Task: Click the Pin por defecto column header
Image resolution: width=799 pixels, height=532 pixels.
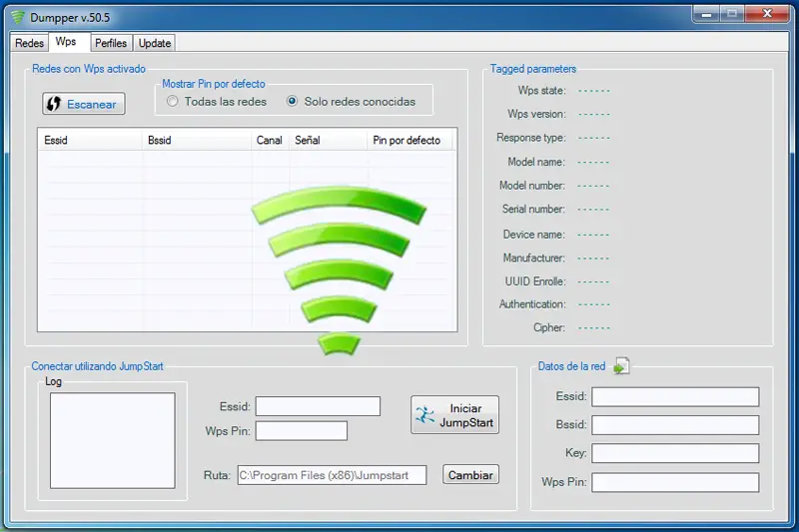Action: pyautogui.click(x=409, y=140)
